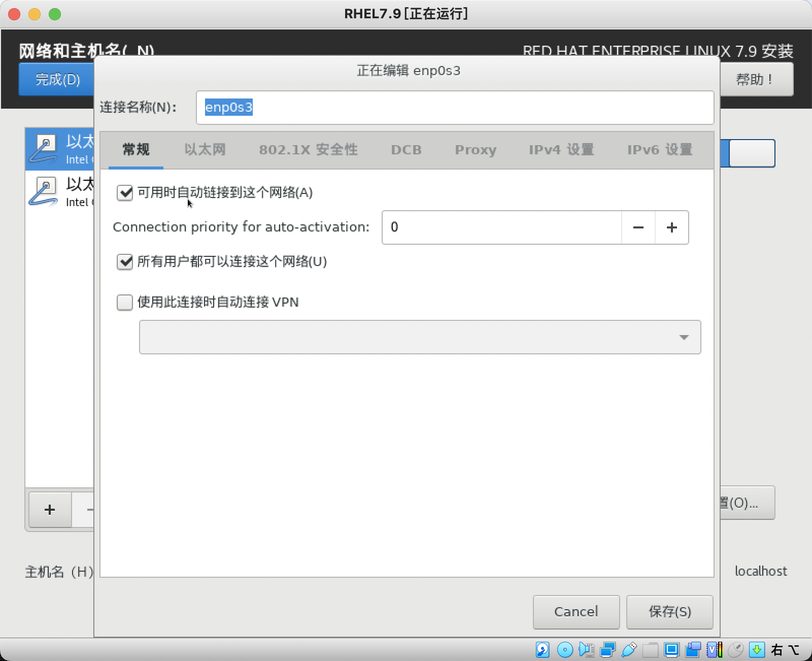Screen dimensions: 812x661
Task: Click the configure (O)... button
Action: pyautogui.click(x=748, y=503)
